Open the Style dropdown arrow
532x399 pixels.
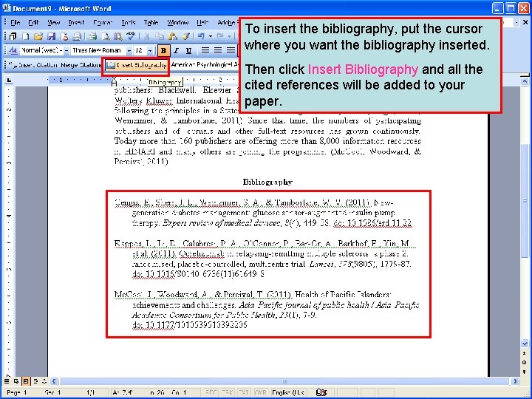[x=66, y=50]
